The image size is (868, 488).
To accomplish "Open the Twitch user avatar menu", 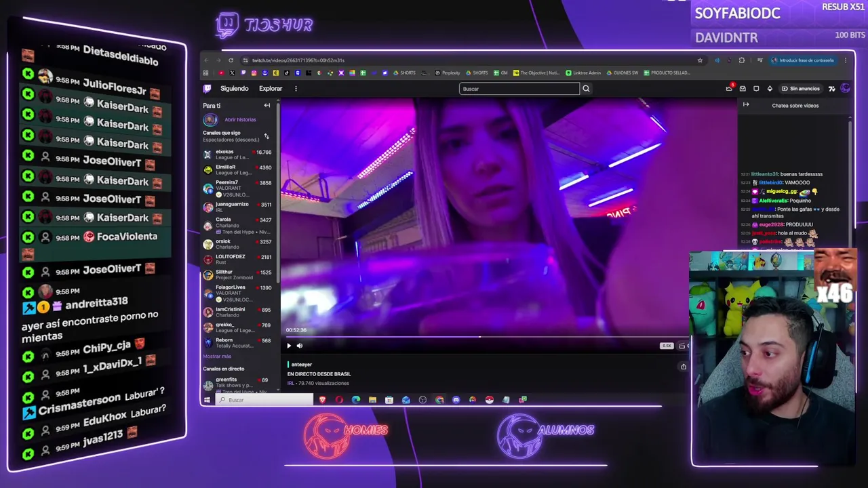I will pos(845,88).
